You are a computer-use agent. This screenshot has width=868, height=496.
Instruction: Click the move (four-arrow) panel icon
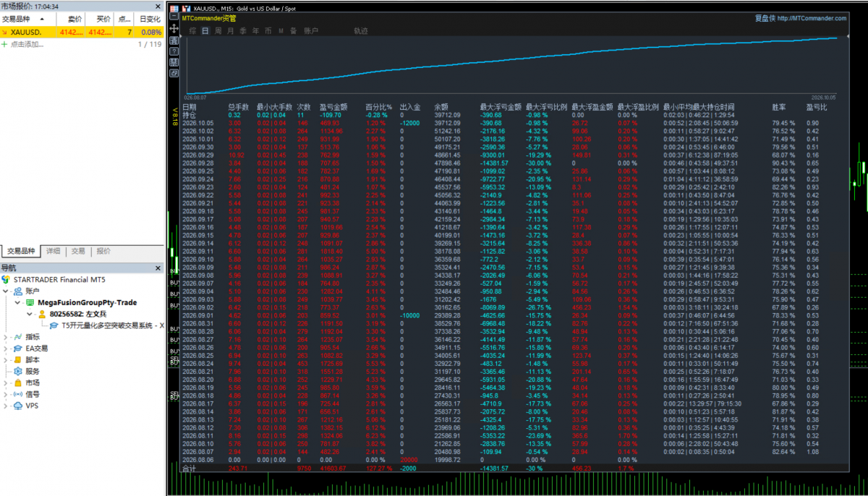[174, 29]
